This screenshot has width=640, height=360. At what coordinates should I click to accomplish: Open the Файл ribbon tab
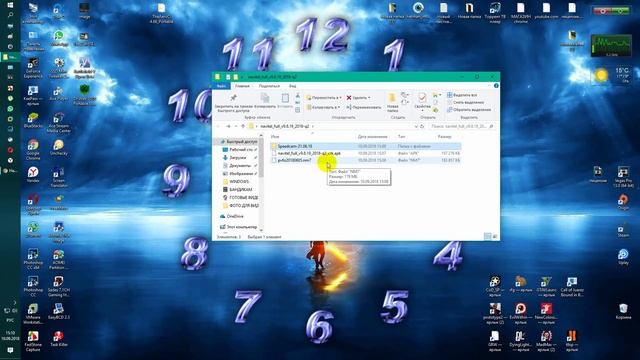pyautogui.click(x=221, y=86)
